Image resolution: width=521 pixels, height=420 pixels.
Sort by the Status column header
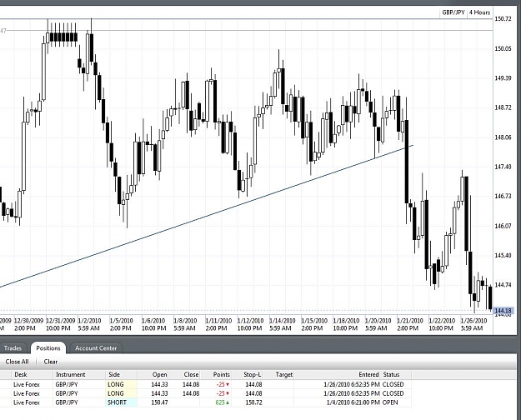tap(396, 374)
